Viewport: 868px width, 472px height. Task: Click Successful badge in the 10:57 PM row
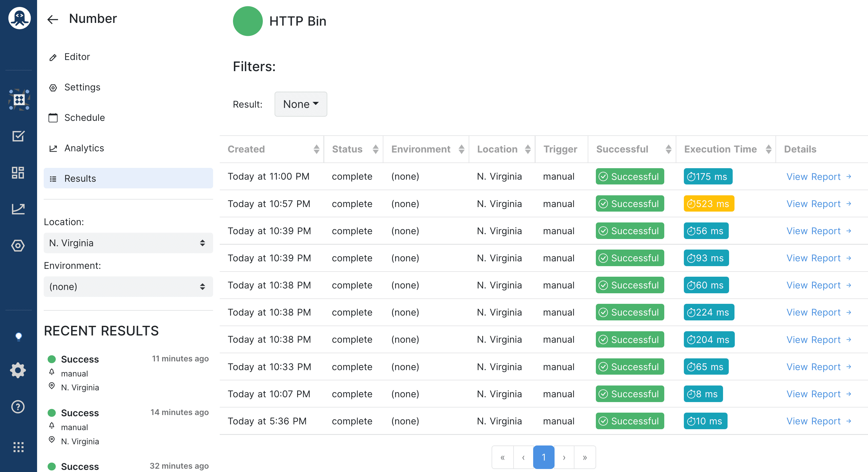coord(629,204)
